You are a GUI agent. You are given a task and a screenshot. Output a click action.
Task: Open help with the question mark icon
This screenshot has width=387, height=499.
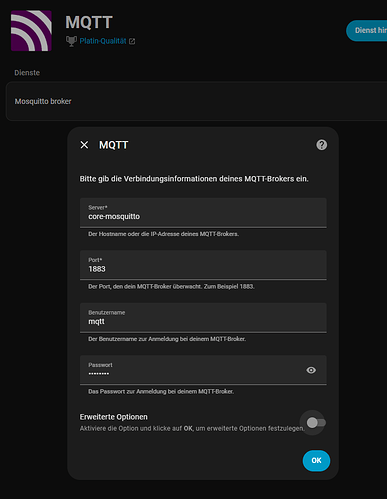322,145
